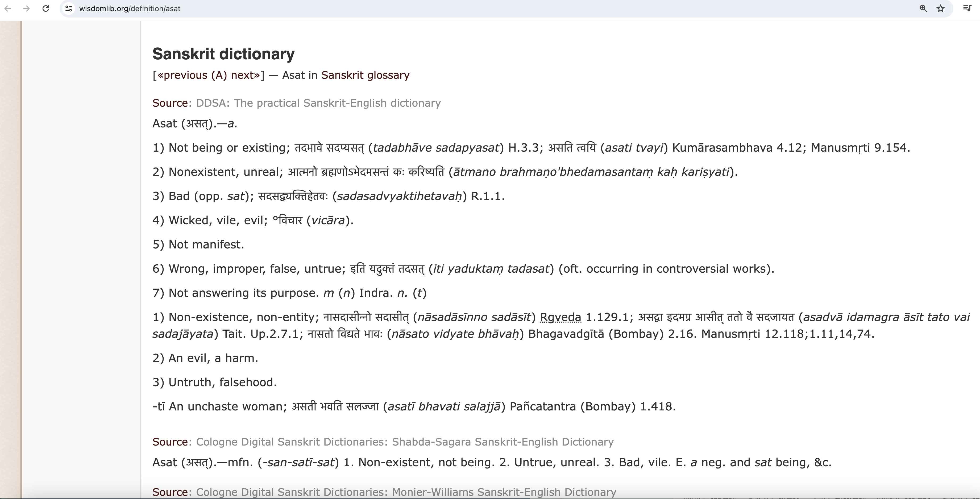Click the Source label before DDSA dictionary
Screen dimensions: 980x499
(x=170, y=103)
